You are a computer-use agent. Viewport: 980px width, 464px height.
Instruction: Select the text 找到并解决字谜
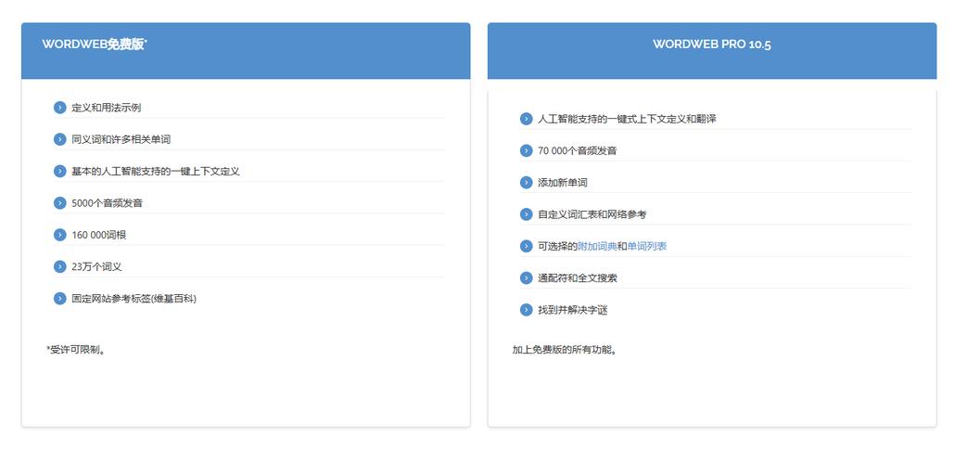(x=572, y=310)
